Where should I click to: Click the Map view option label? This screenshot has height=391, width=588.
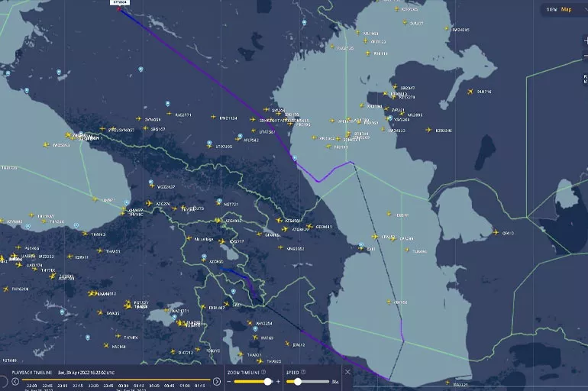[x=566, y=9]
